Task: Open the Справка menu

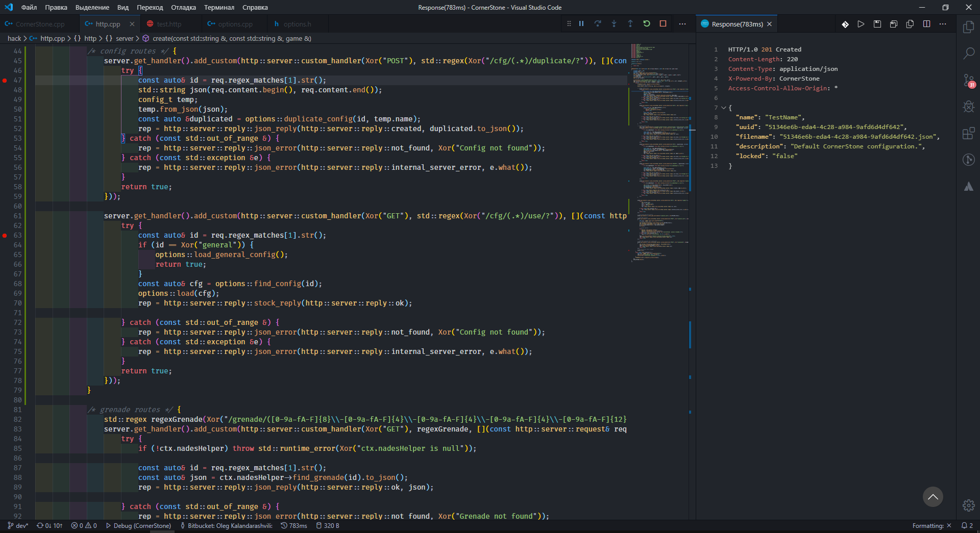Action: (255, 7)
